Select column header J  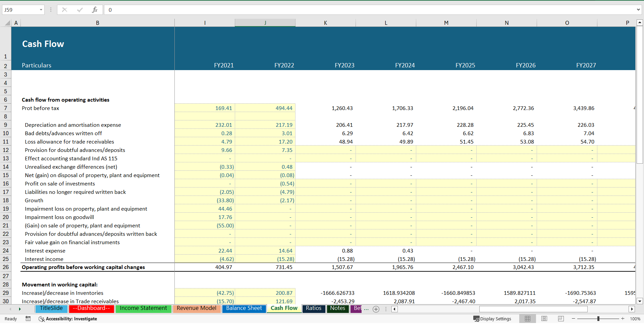click(x=265, y=22)
